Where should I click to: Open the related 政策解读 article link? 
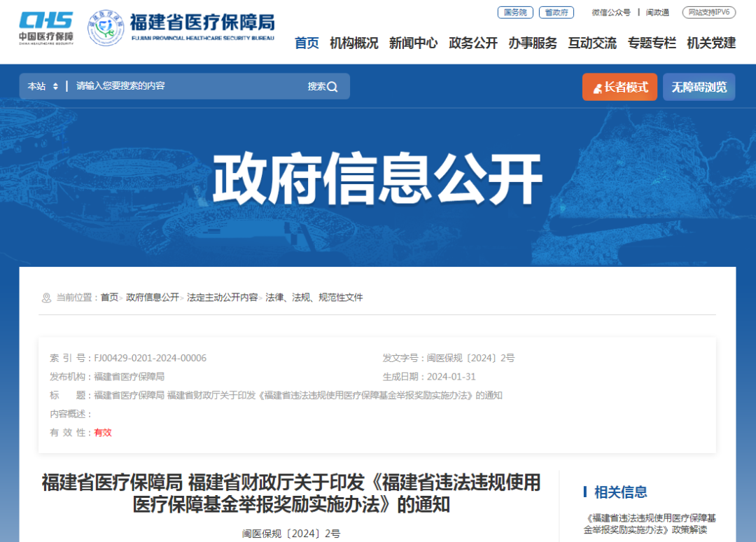click(650, 524)
